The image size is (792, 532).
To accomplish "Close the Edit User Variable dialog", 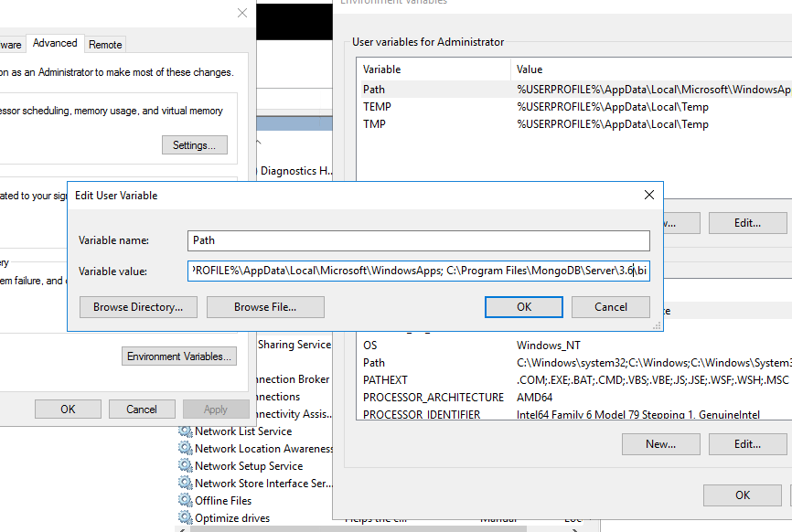I will (649, 195).
